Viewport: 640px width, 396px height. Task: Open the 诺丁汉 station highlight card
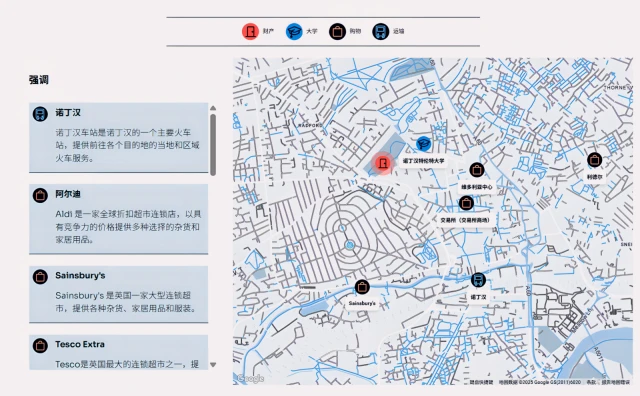[118, 138]
